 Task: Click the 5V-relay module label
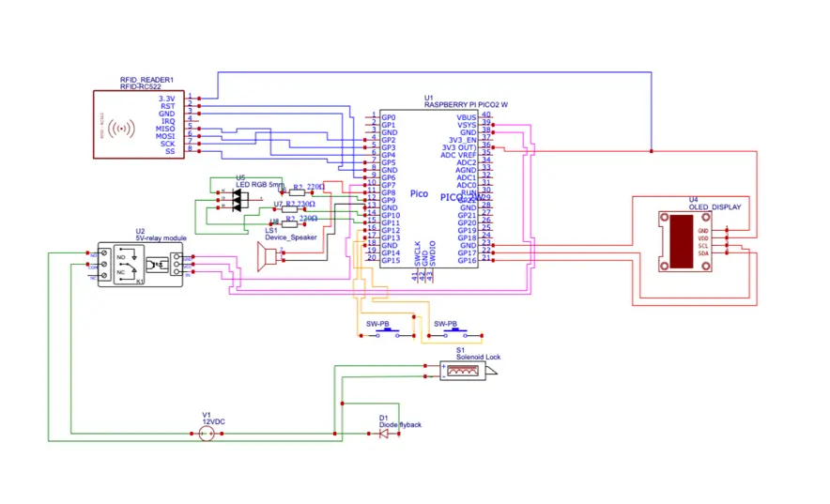(x=161, y=238)
